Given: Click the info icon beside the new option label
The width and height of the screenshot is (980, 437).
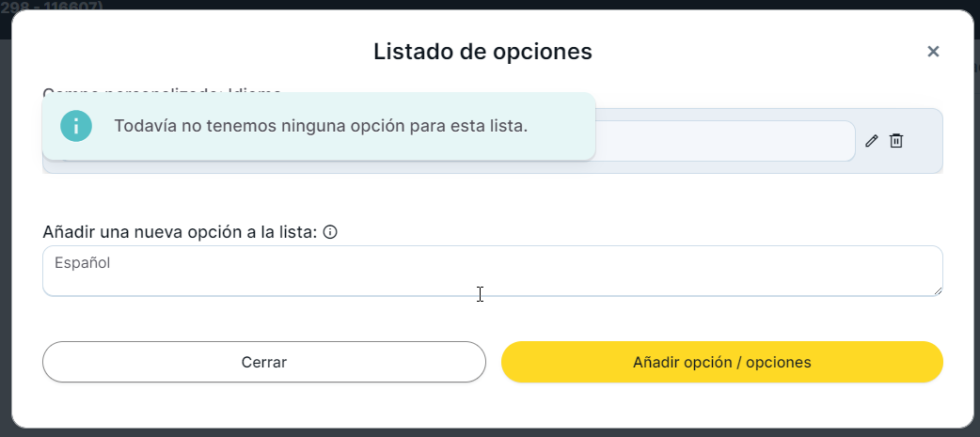Looking at the screenshot, I should pos(330,232).
